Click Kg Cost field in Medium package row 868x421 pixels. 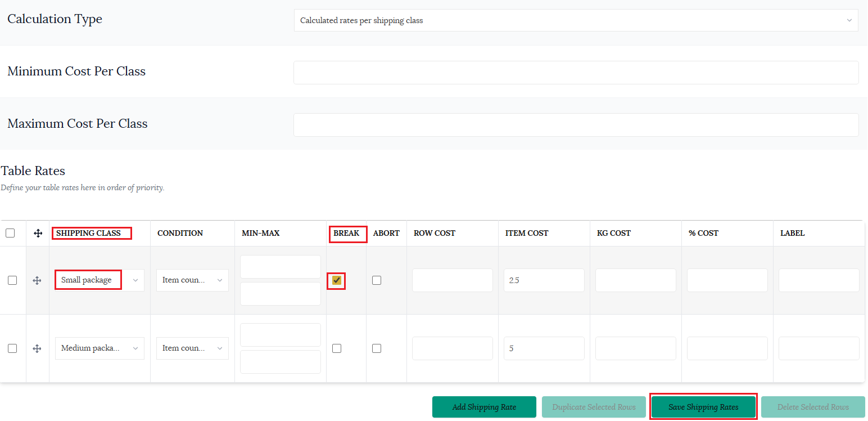[636, 348]
